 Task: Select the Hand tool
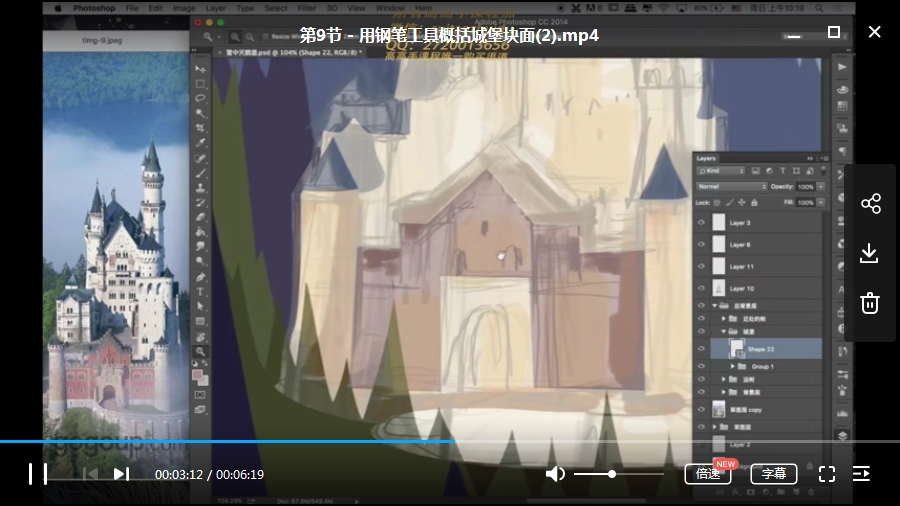coord(200,337)
